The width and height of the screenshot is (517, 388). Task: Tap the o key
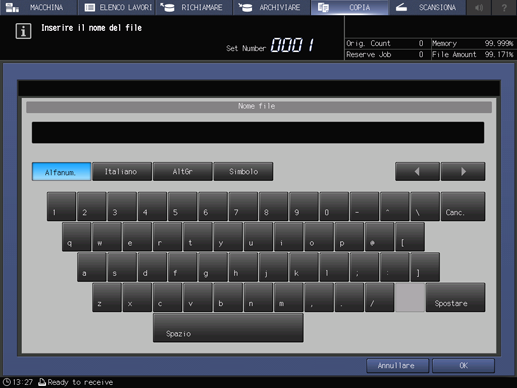pyautogui.click(x=319, y=237)
